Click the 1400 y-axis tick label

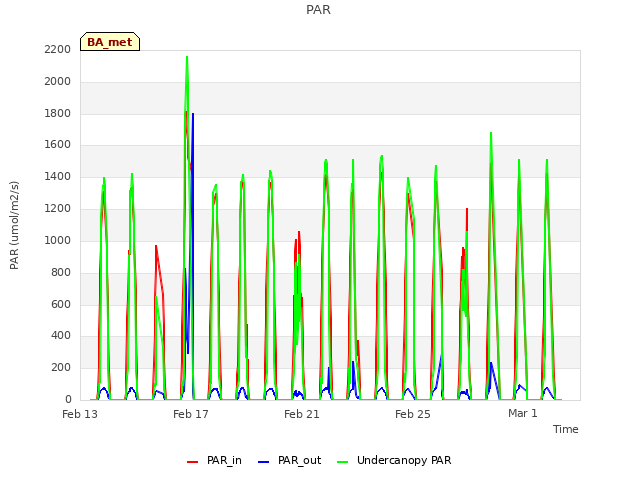(58, 176)
